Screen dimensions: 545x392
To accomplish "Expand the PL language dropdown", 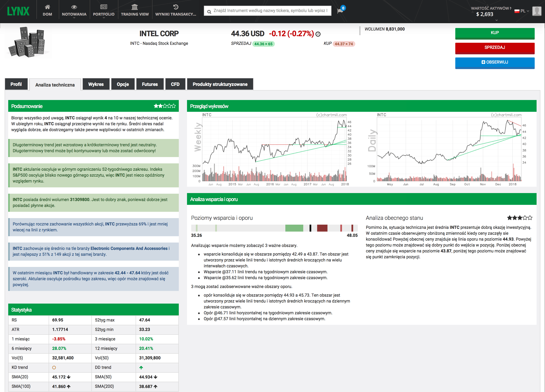I will (525, 11).
